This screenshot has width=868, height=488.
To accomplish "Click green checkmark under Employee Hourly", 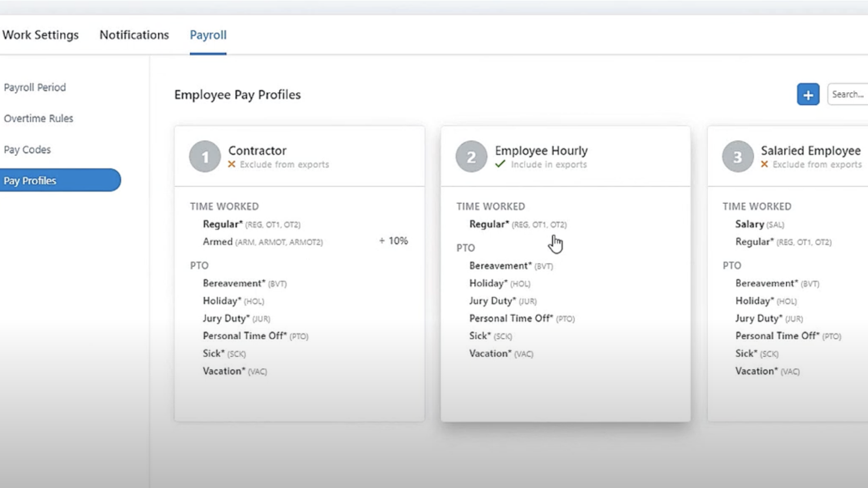I will tap(500, 164).
